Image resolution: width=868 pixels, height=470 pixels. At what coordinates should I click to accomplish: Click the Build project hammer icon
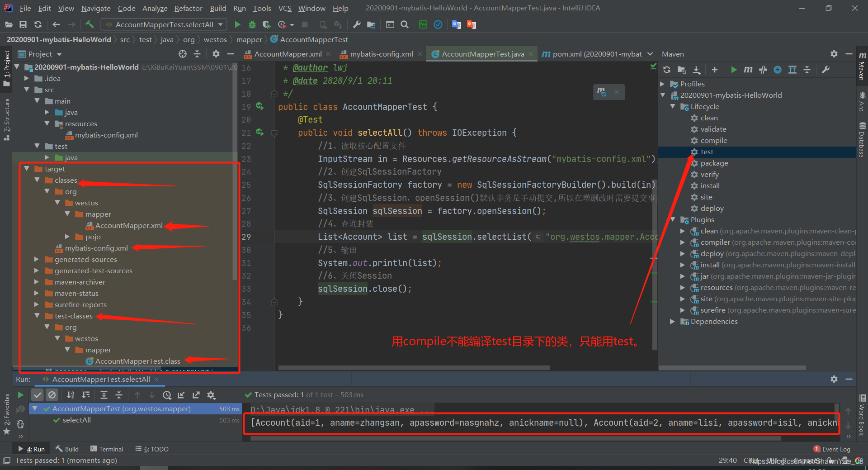tap(90, 24)
